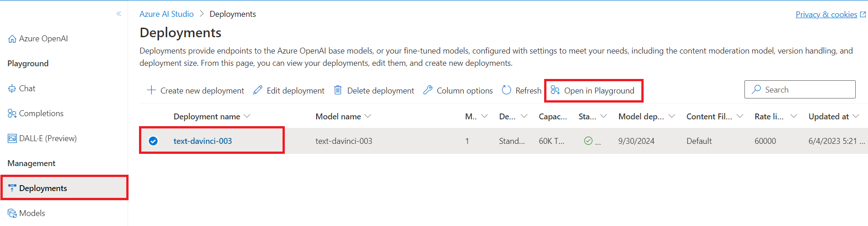Expand the Deployment name column sort chevron
The width and height of the screenshot is (868, 226).
[x=247, y=116]
